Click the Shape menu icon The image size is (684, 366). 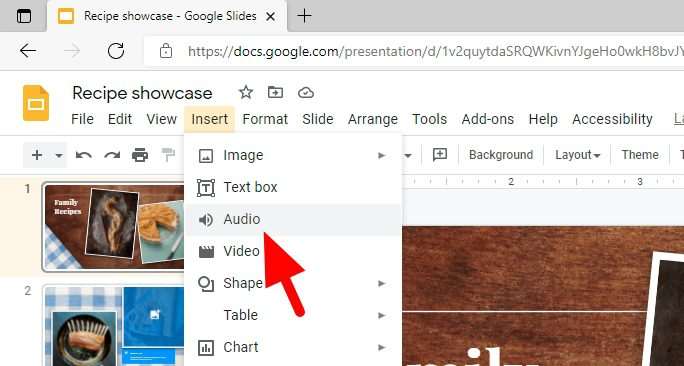pos(206,284)
